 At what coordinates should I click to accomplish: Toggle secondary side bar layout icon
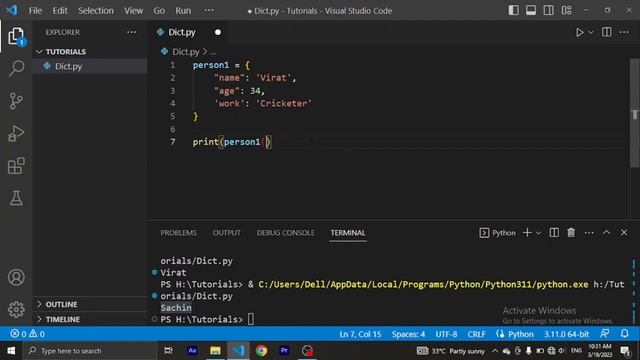point(549,10)
